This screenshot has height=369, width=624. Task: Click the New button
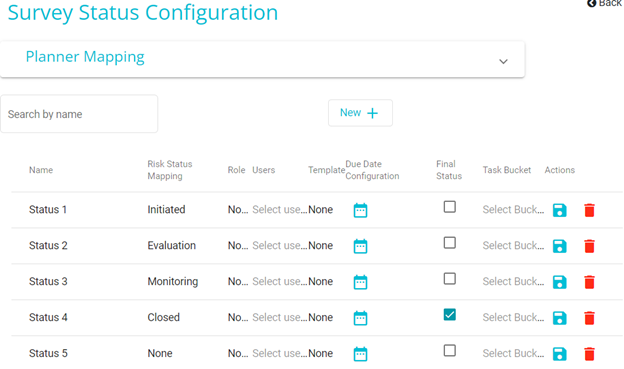coord(360,113)
